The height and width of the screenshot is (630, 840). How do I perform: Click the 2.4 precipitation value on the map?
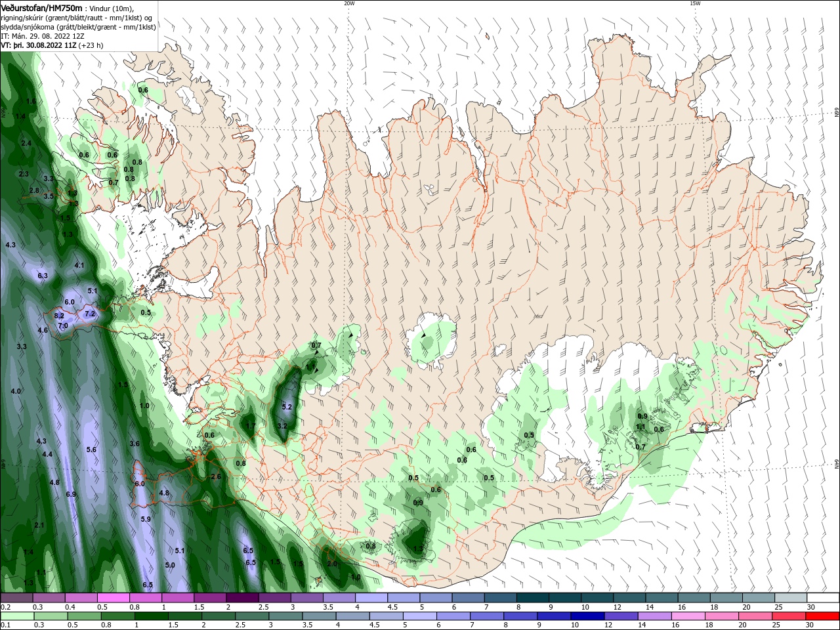(26, 142)
